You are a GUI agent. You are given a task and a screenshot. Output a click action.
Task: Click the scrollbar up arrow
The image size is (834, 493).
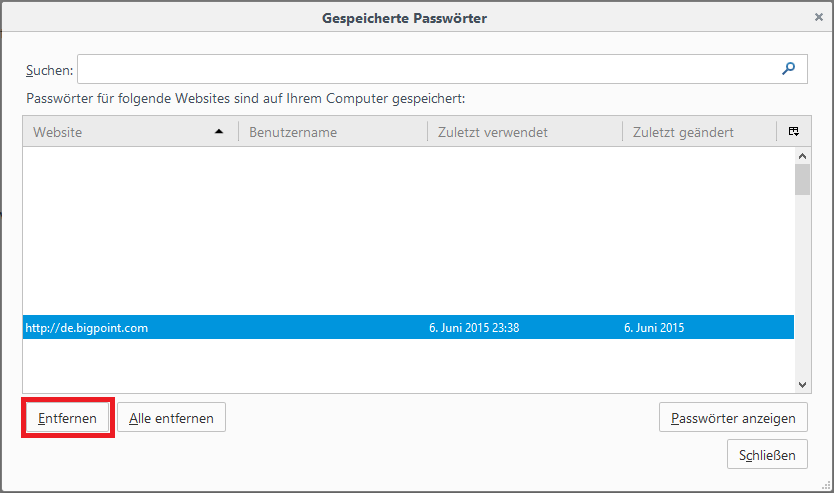tap(802, 156)
